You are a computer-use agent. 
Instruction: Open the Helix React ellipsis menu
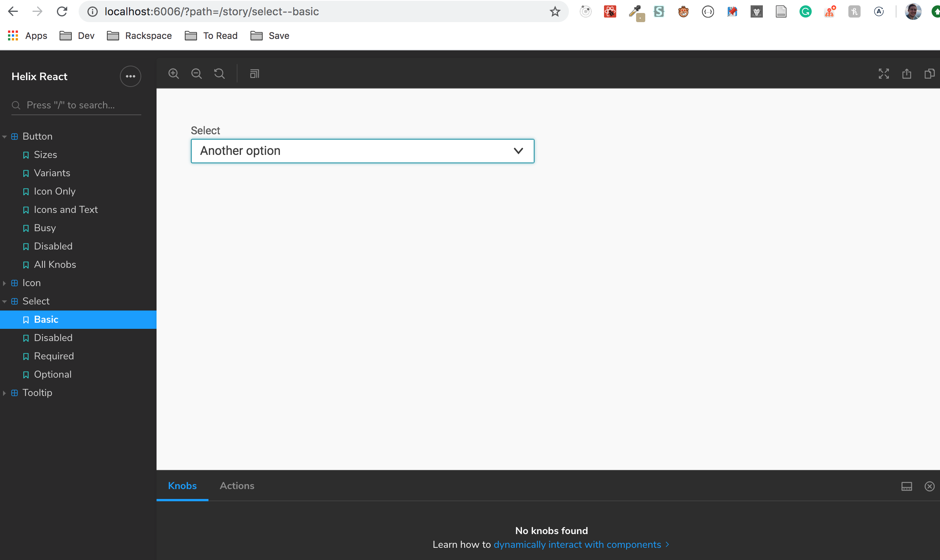[x=131, y=76]
